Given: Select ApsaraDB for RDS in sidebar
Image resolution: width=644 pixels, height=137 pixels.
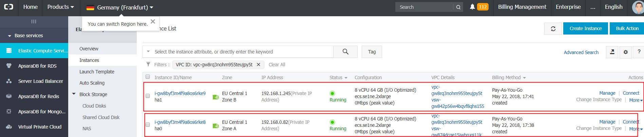Looking at the screenshot, I should pyautogui.click(x=37, y=66).
